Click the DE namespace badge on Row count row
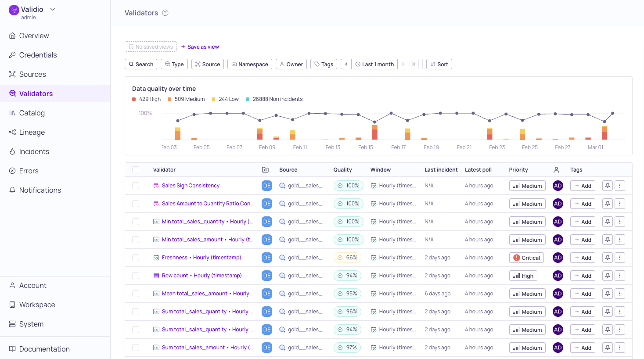The width and height of the screenshot is (644, 359). (267, 276)
